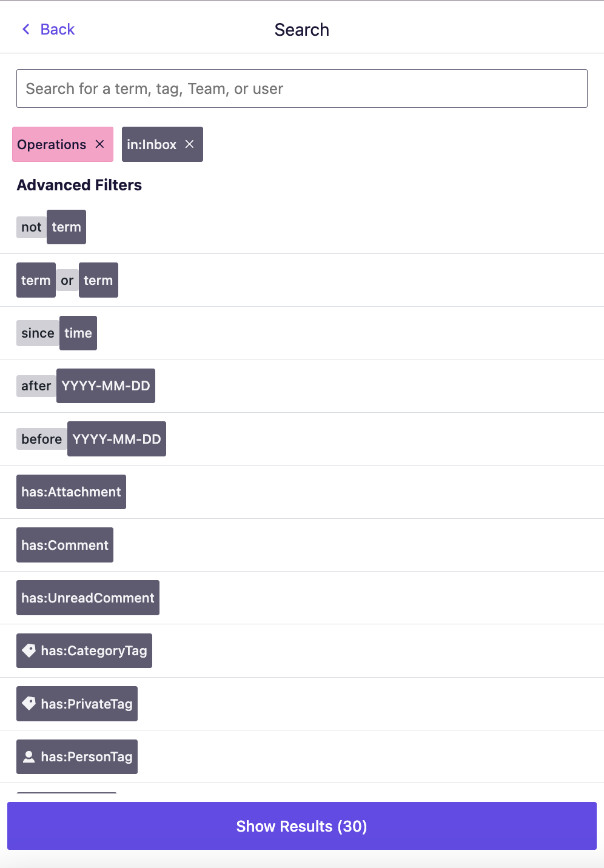Add the has:Comment filter
Screen dimensions: 604x868
click(x=65, y=545)
